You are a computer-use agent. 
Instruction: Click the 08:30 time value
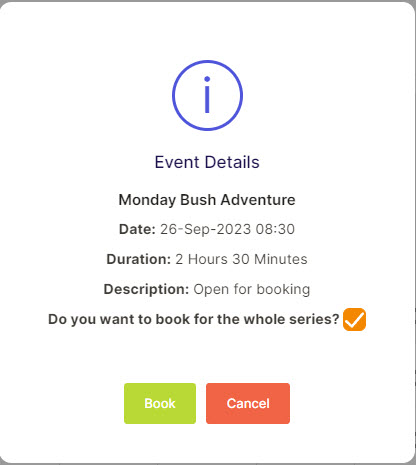tap(275, 229)
